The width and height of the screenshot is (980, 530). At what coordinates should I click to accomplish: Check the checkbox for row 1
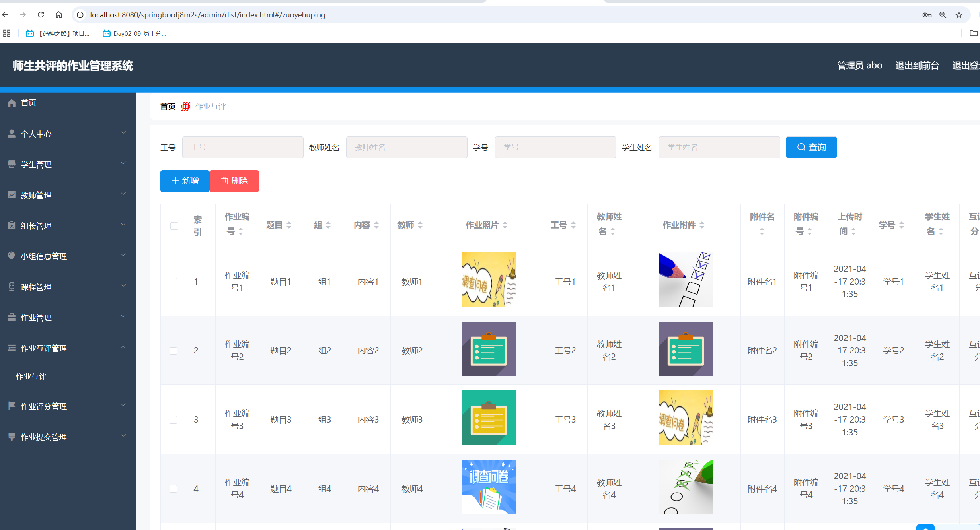(x=173, y=282)
